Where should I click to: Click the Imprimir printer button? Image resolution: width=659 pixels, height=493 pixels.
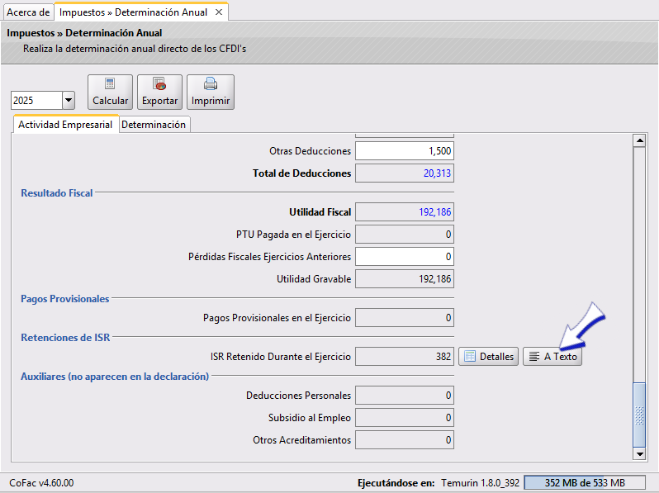pos(211,92)
